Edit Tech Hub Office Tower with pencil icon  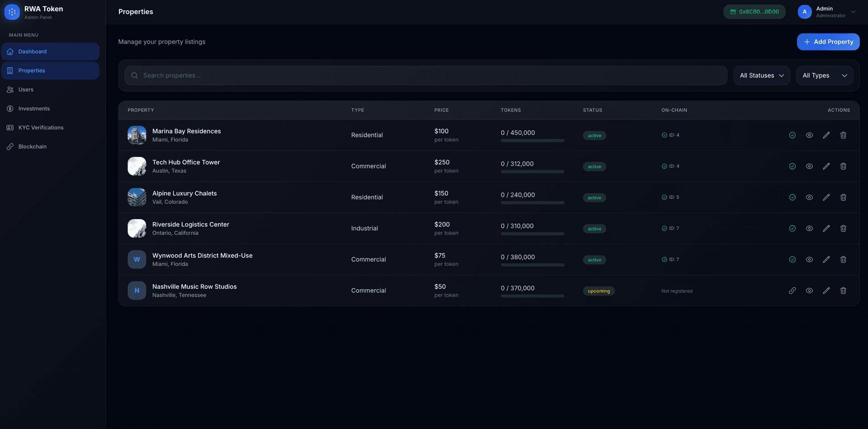point(826,166)
